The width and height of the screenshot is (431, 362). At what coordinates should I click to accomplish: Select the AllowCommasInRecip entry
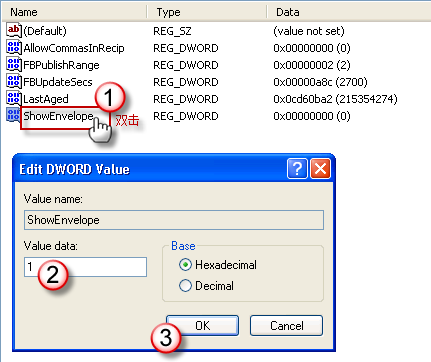74,48
